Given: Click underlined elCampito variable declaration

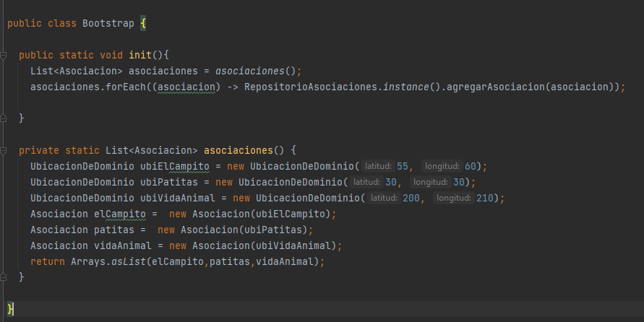Looking at the screenshot, I should pos(120,214).
